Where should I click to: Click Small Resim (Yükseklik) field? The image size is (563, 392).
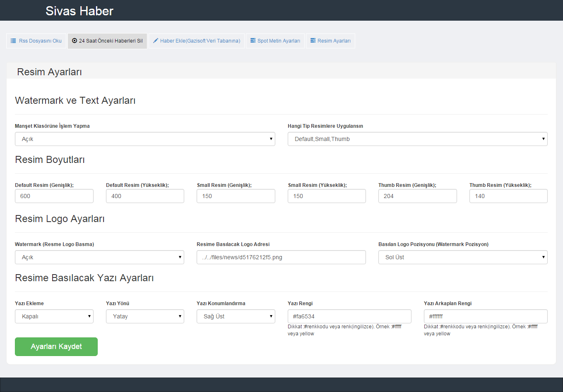[327, 196]
